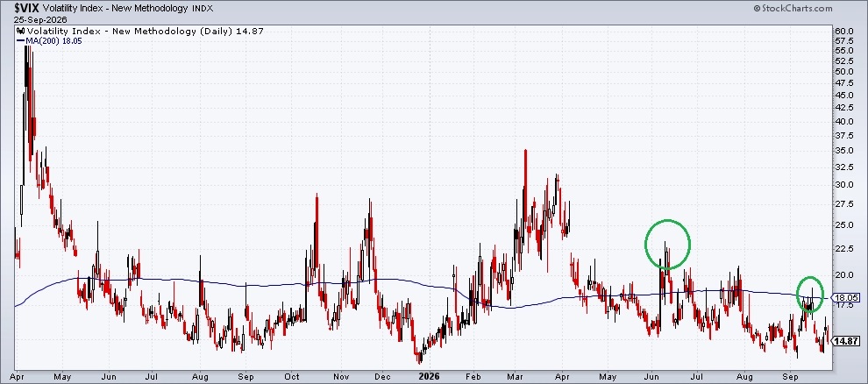Viewport: 868px width, 384px height.
Task: Select the 2026 year label on time axis
Action: pyautogui.click(x=429, y=376)
